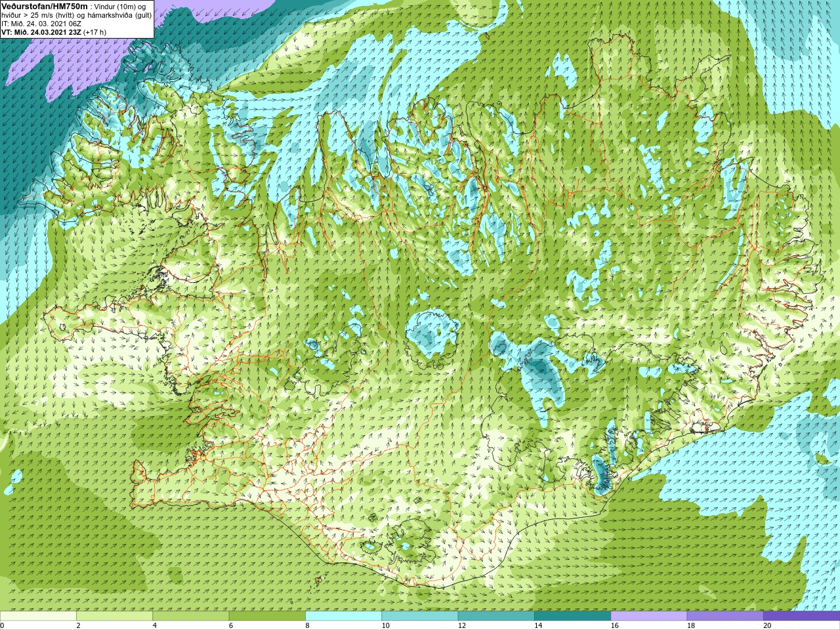
Task: Click the teal 12–14 m/s legend swatch
Action: coord(496,616)
